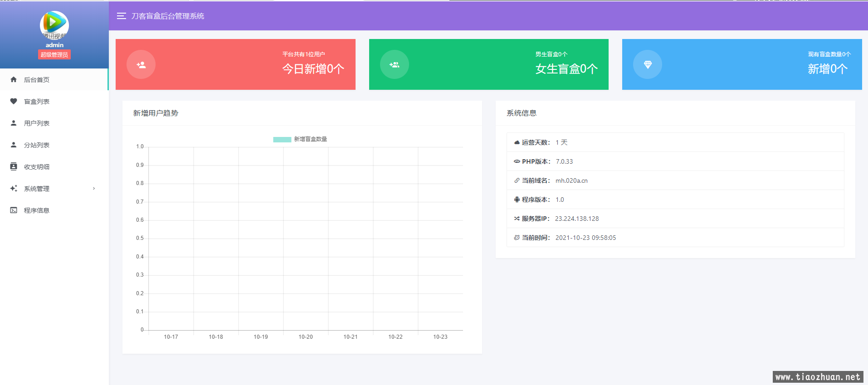Expand the 系统管理 submenu chevron
The image size is (868, 385).
tap(94, 188)
